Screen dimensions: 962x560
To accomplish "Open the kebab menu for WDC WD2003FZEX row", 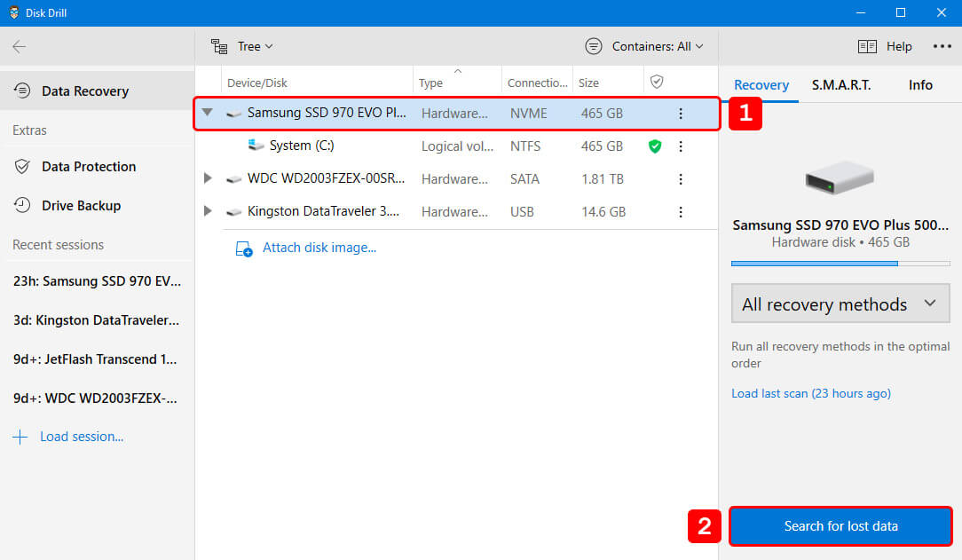I will [x=681, y=179].
